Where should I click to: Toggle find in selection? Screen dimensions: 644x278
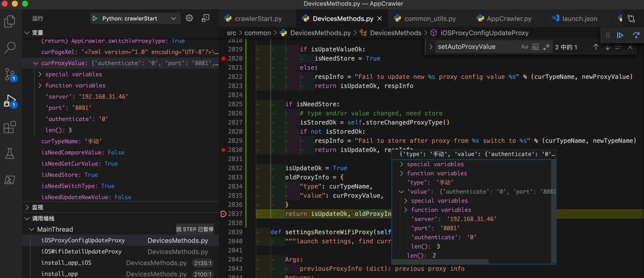coord(618,47)
